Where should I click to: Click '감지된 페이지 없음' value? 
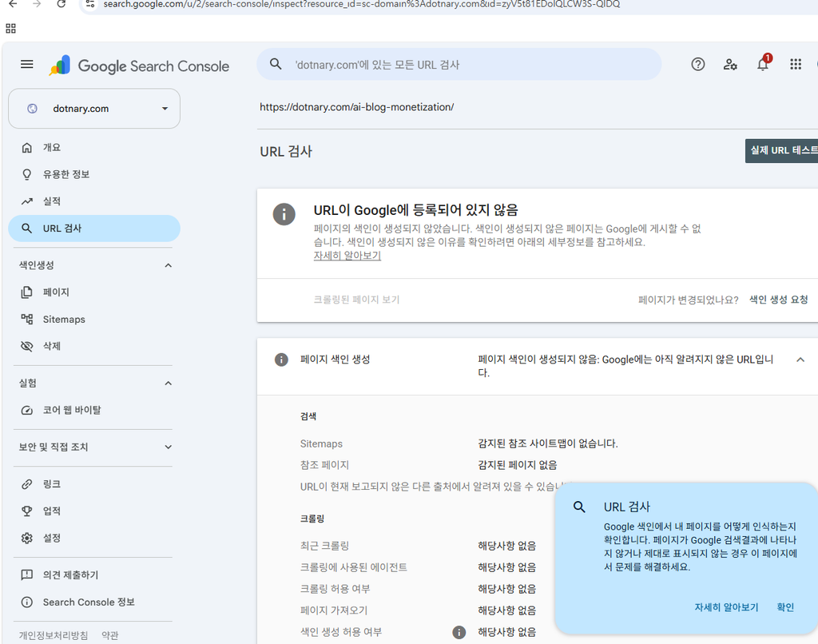(518, 465)
